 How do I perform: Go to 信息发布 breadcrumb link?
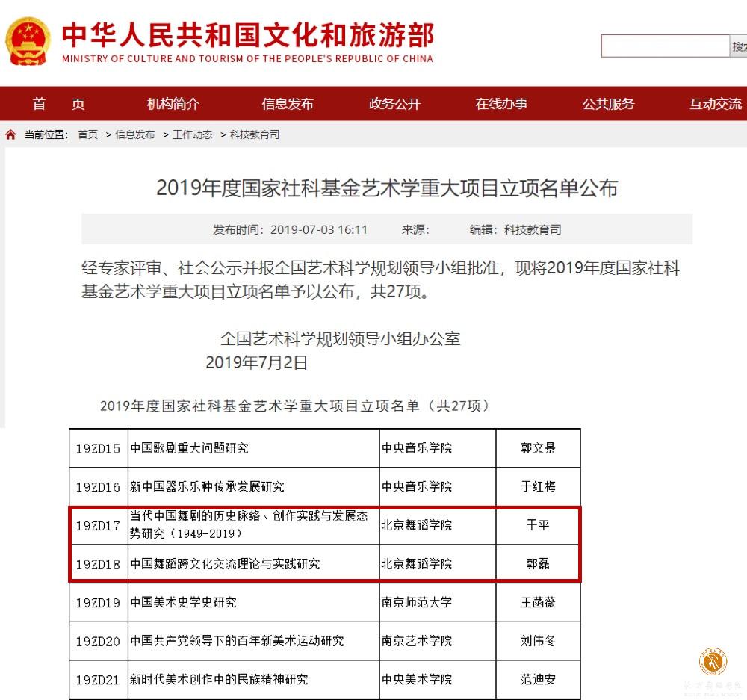pyautogui.click(x=134, y=135)
